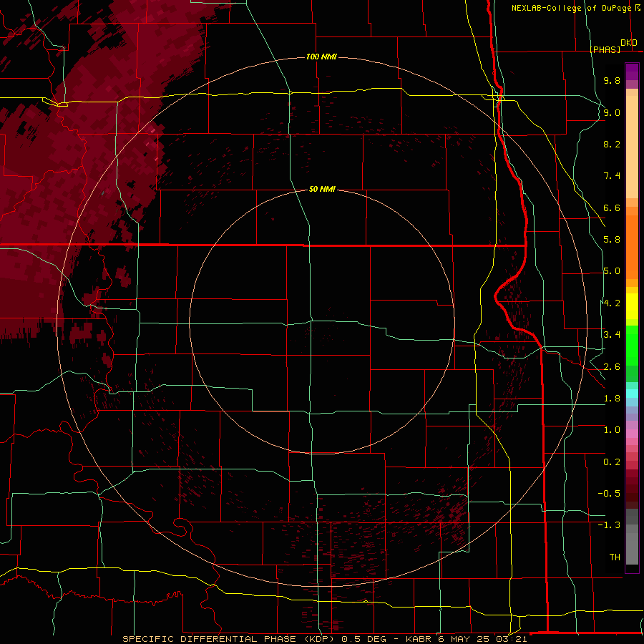Screen dimensions: 644x644
Task: Click the 100 NMI range ring label
Action: [x=321, y=57]
